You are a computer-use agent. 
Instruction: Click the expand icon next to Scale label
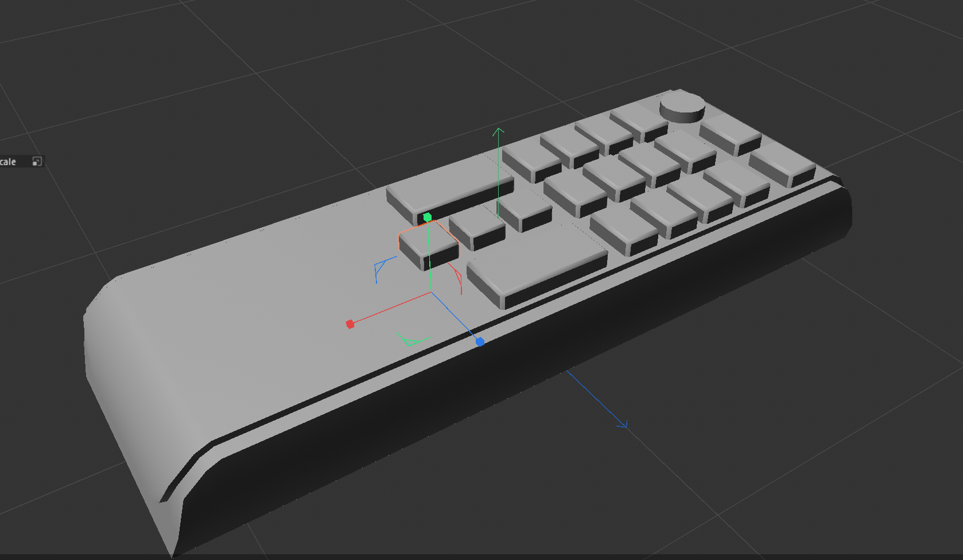[36, 162]
